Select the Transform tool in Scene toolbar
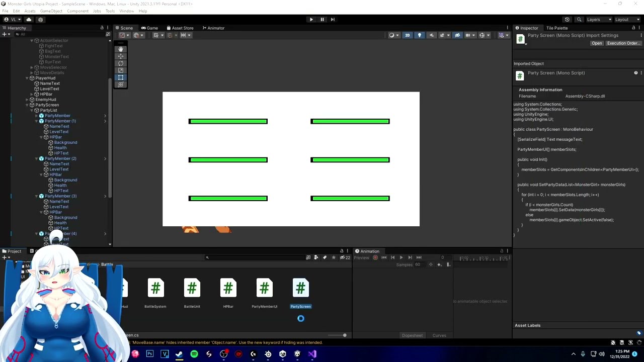The width and height of the screenshot is (644, 362). tap(121, 84)
